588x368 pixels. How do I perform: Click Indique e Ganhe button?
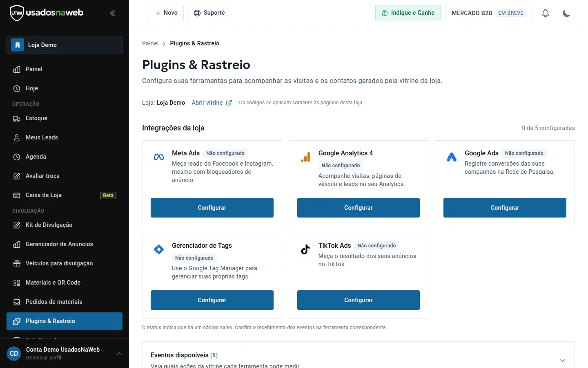[x=408, y=13]
